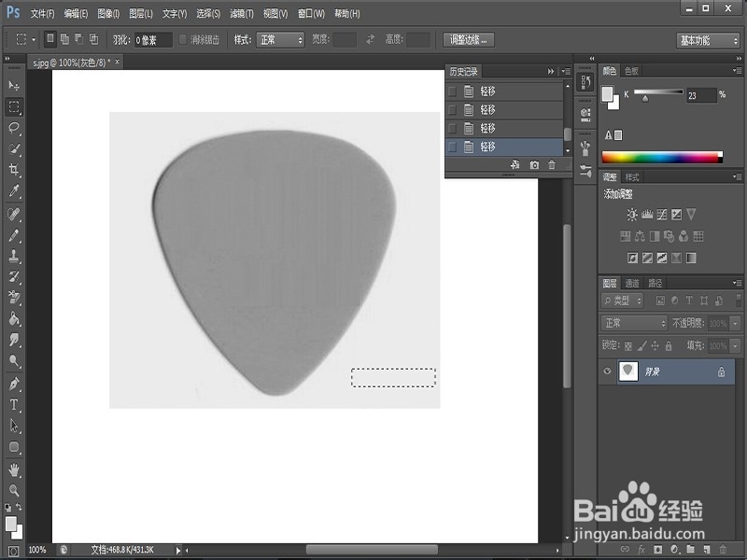Viewport: 747px width, 560px height.
Task: Toggle lock all
Action: [669, 346]
